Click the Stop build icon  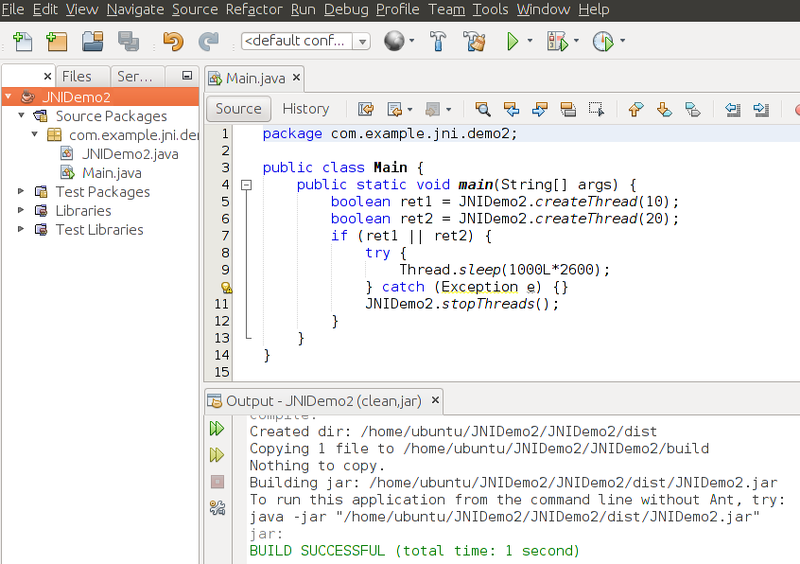(217, 481)
